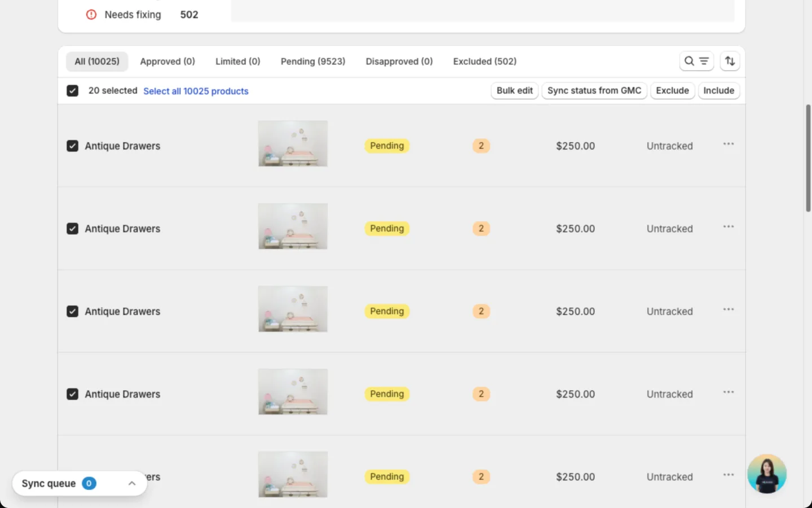Click the Pending status badge in the fourth row
The width and height of the screenshot is (812, 508).
point(387,394)
